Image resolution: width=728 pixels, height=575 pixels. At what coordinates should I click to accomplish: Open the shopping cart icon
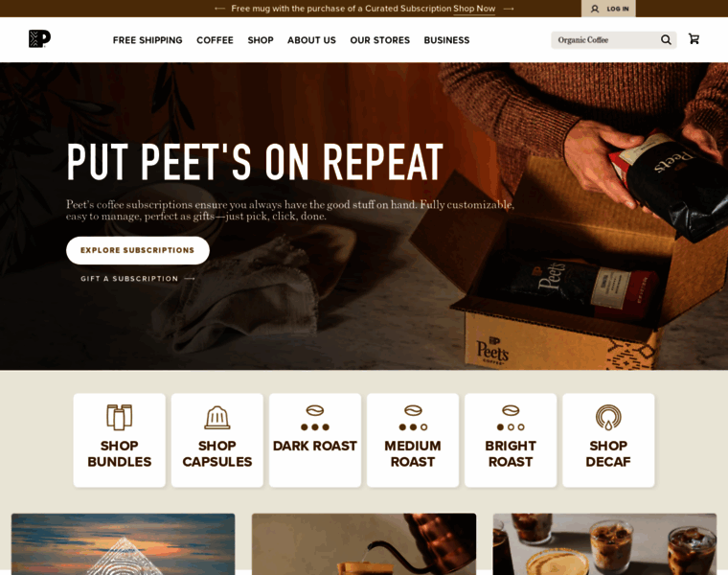694,39
